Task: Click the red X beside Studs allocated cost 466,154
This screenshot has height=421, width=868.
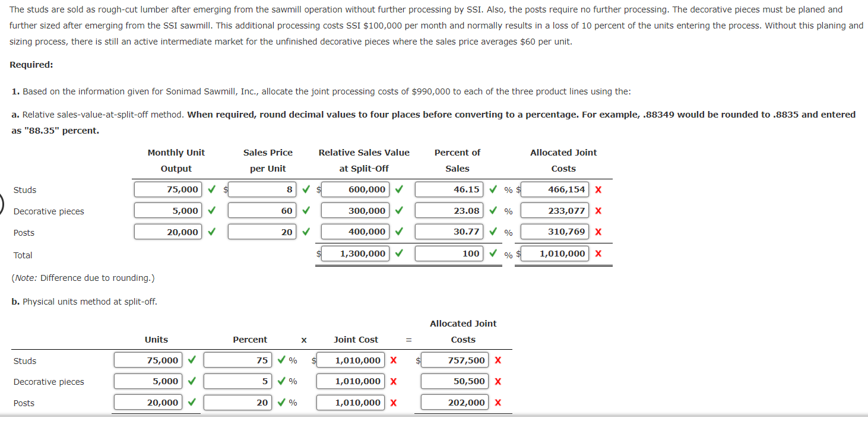Action: pyautogui.click(x=598, y=189)
